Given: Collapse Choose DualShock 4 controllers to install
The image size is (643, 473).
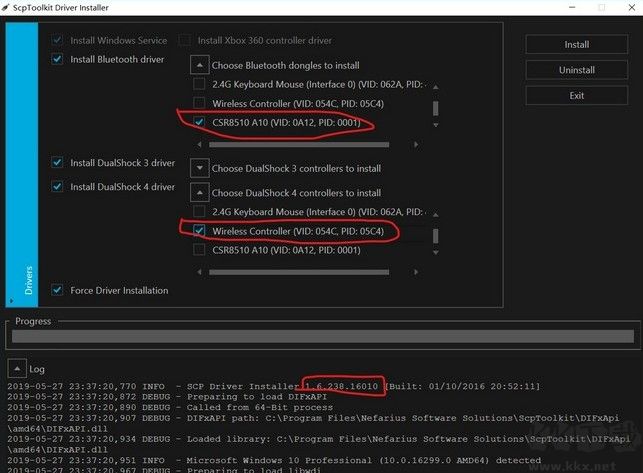Looking at the screenshot, I should [x=200, y=192].
